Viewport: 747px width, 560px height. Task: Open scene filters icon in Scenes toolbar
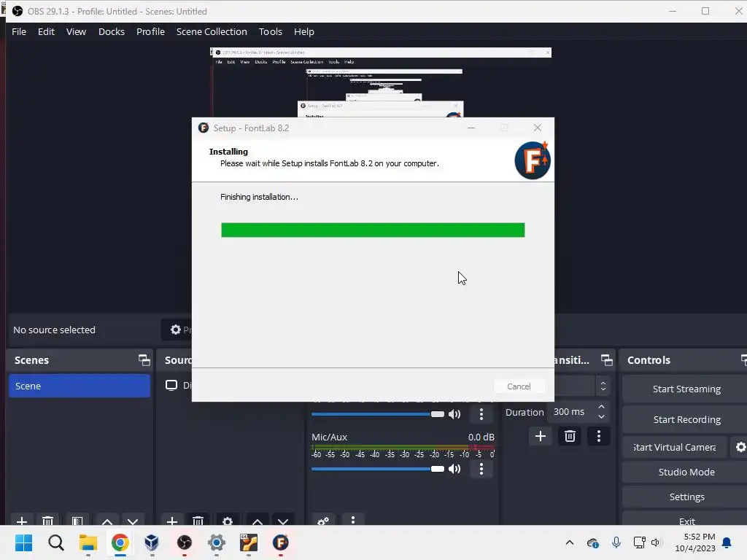(x=77, y=521)
